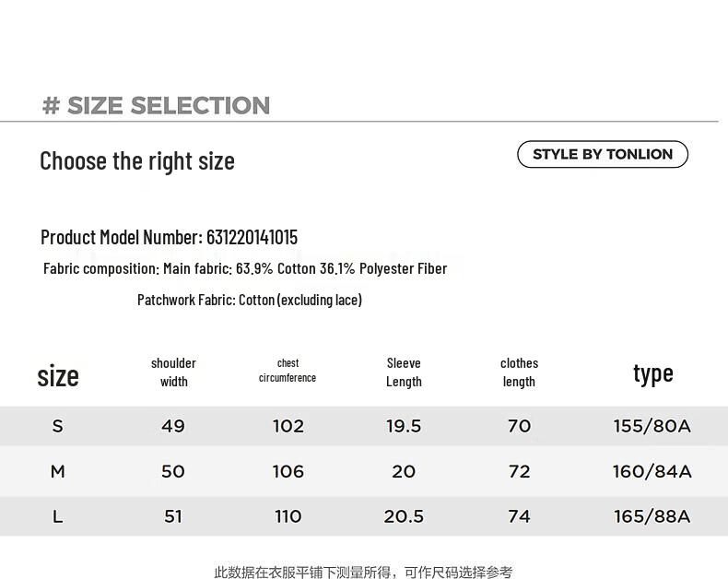Viewport: 728px width, 579px height.
Task: Select the M size row label
Action: pyautogui.click(x=57, y=472)
